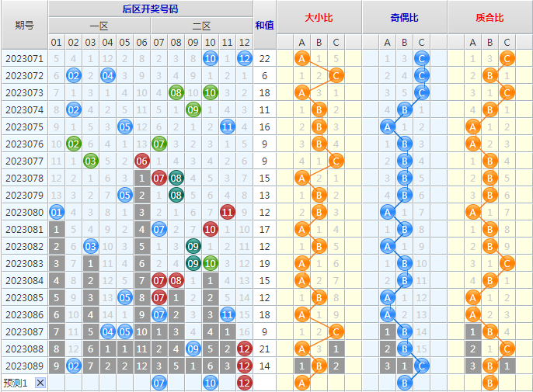533x392 pixels.
Task: Click 奇偶比 marker C in row 2023089
Action: pos(421,366)
